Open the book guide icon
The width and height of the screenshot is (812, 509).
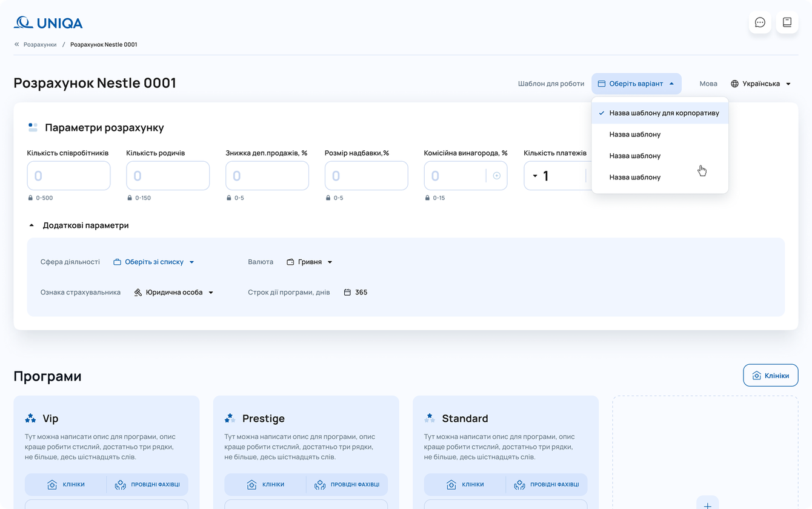tap(787, 22)
